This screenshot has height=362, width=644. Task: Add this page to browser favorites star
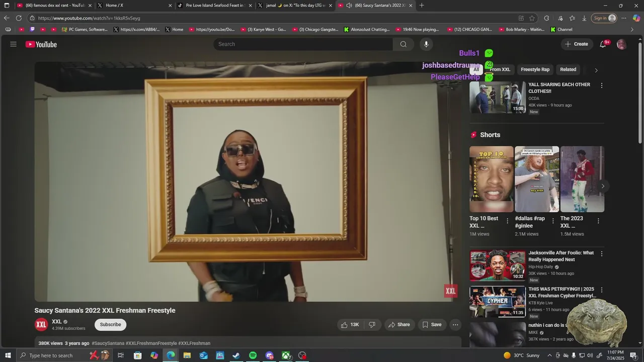532,18
